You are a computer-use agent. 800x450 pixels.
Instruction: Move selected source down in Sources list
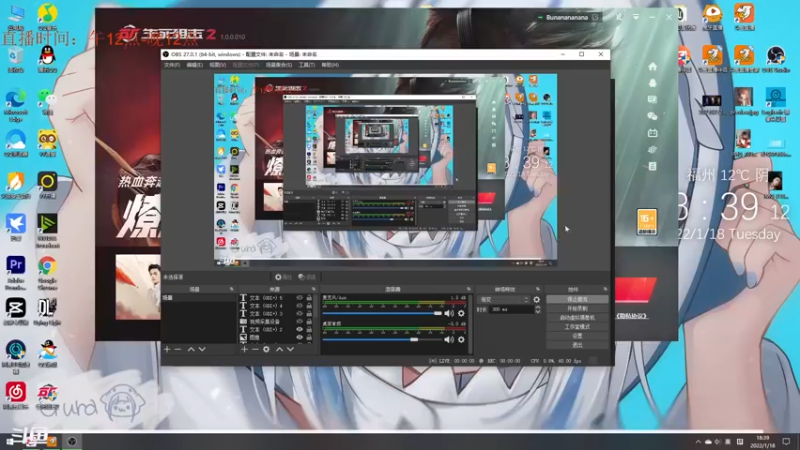point(290,349)
